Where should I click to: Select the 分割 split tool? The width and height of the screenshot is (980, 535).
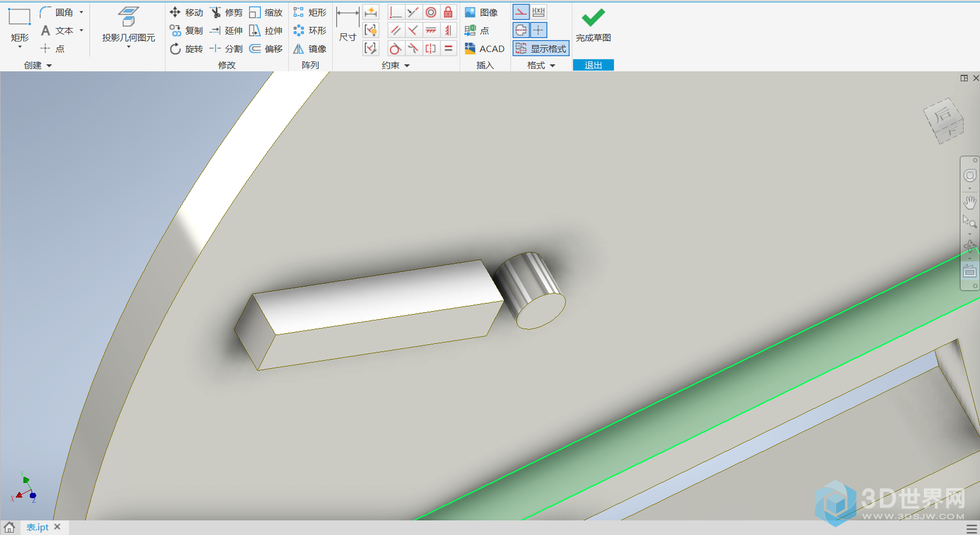tap(226, 49)
